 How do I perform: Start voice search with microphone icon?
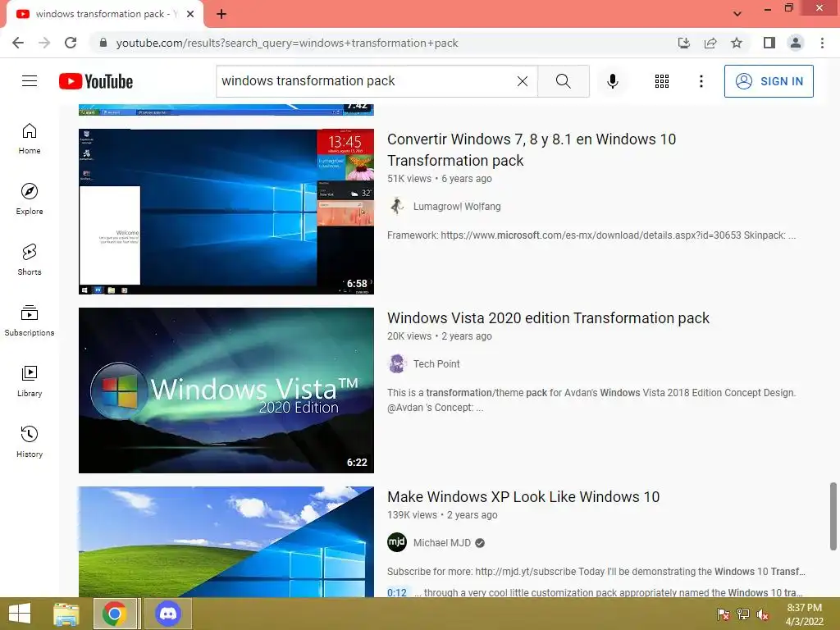[613, 81]
